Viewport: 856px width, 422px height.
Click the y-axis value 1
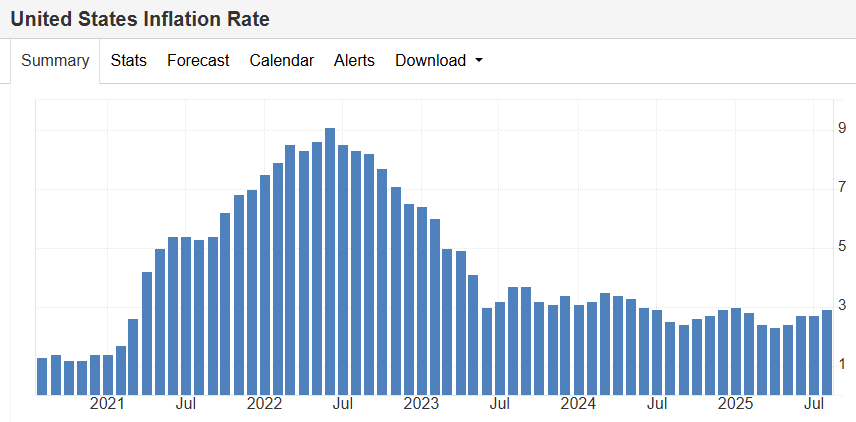[842, 364]
